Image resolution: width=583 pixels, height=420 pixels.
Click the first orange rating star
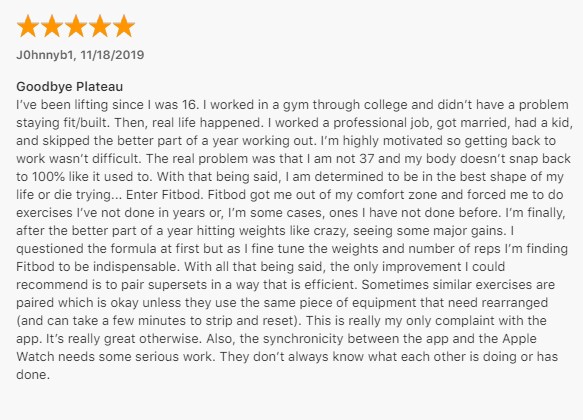click(x=28, y=26)
